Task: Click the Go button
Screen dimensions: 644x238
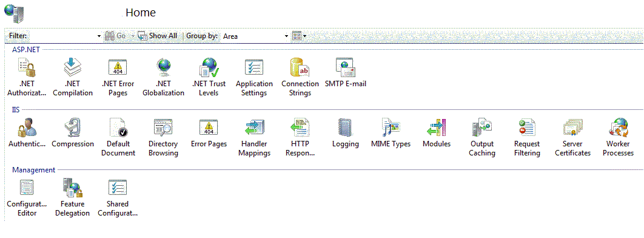Action: pyautogui.click(x=115, y=36)
